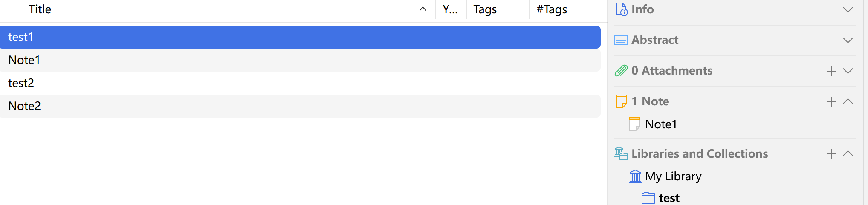The height and width of the screenshot is (205, 868).
Task: Expand the Attachments section chevron
Action: [x=848, y=71]
